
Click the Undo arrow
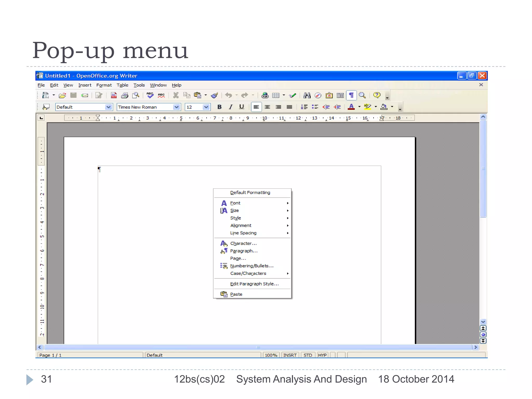(229, 95)
